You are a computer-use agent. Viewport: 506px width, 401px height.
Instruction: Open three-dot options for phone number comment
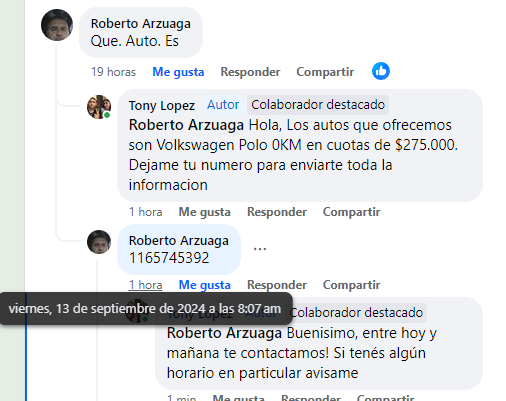coord(260,249)
